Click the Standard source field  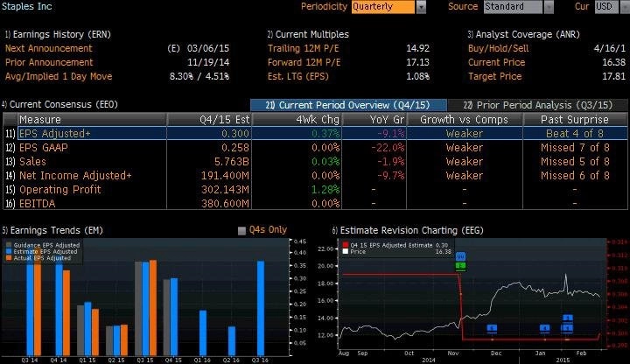coord(513,7)
